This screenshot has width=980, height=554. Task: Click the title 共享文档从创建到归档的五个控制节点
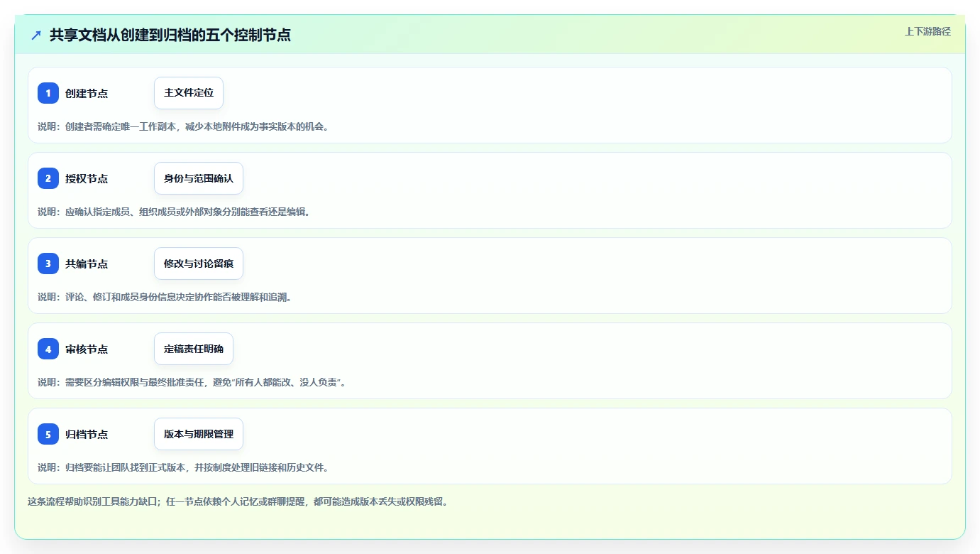click(x=170, y=35)
